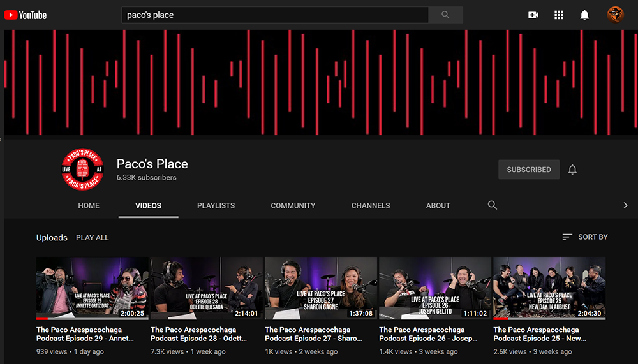
Task: Click the Subscribed button
Action: [529, 170]
